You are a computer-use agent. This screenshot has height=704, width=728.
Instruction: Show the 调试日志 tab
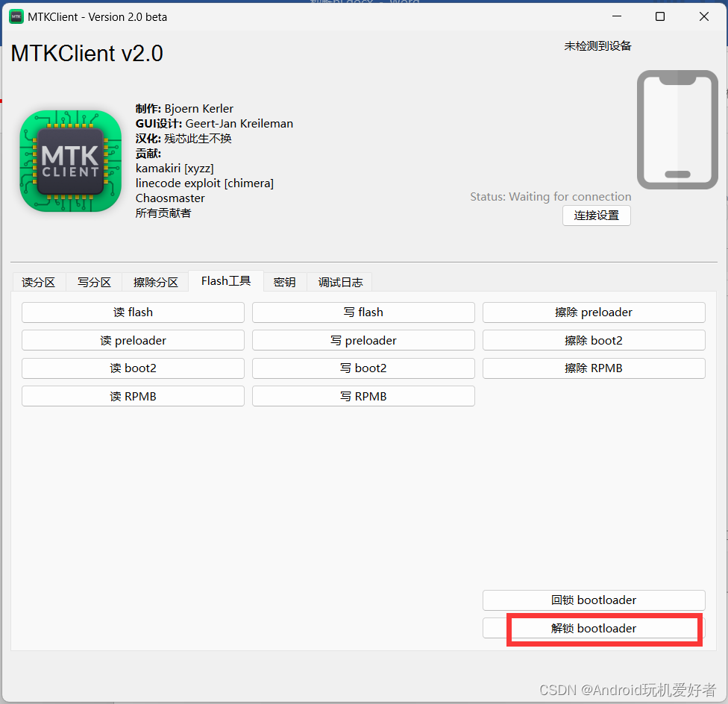tap(340, 282)
